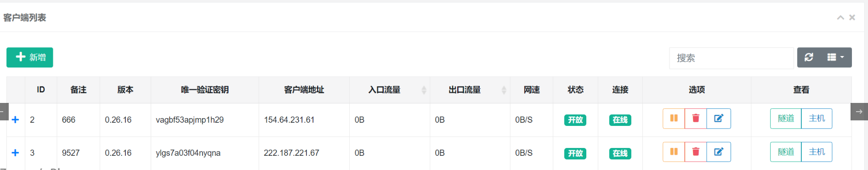Viewport: 868px width, 170px height.
Task: Delete client 666 using trash icon
Action: pyautogui.click(x=696, y=119)
